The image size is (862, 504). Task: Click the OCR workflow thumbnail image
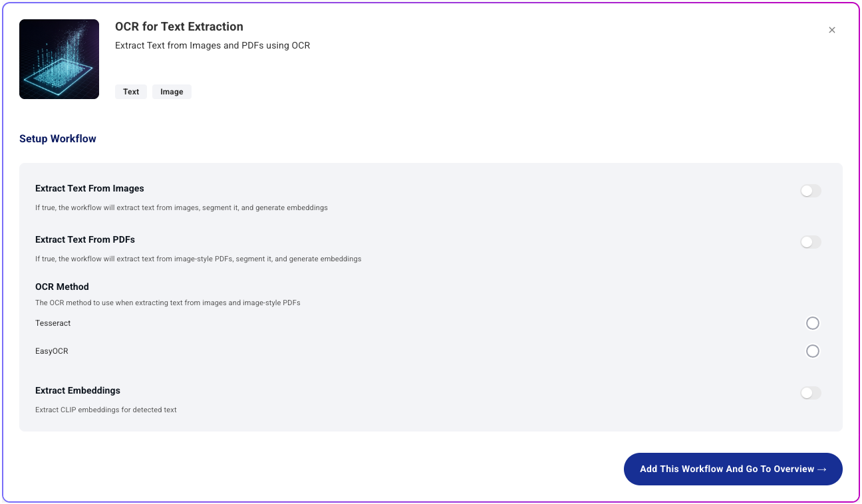(59, 59)
